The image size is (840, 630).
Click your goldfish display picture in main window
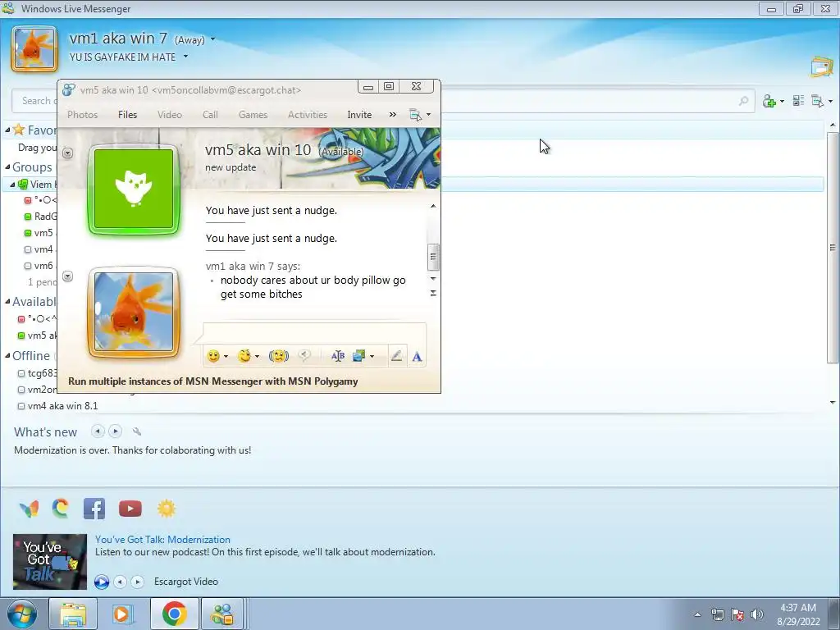pyautogui.click(x=34, y=48)
